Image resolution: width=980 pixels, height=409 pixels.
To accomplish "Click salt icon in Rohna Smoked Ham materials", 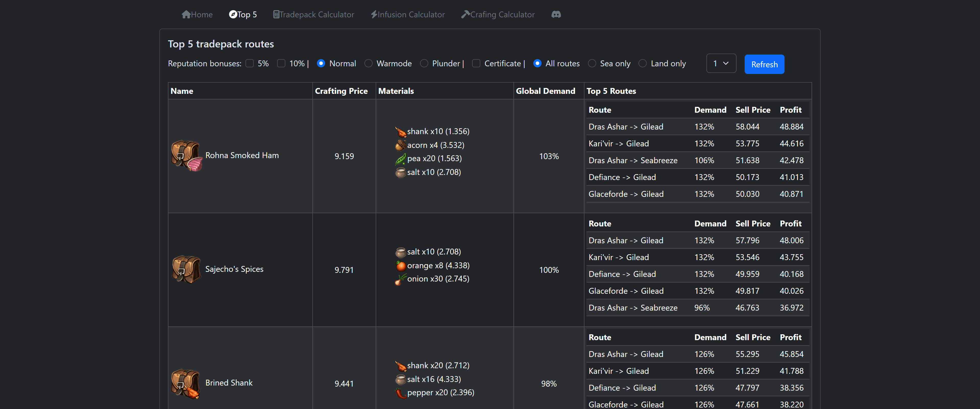I will point(400,173).
